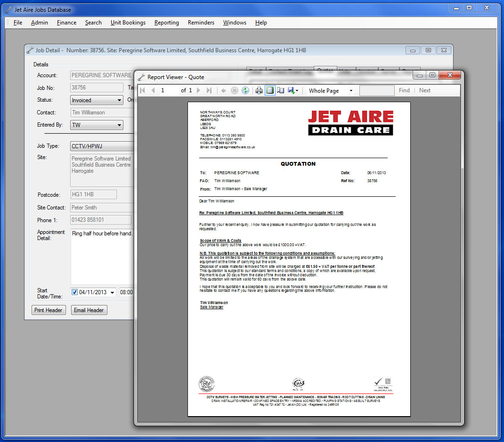
Task: Click the Job Detail window wrench icon
Action: pyautogui.click(x=30, y=50)
